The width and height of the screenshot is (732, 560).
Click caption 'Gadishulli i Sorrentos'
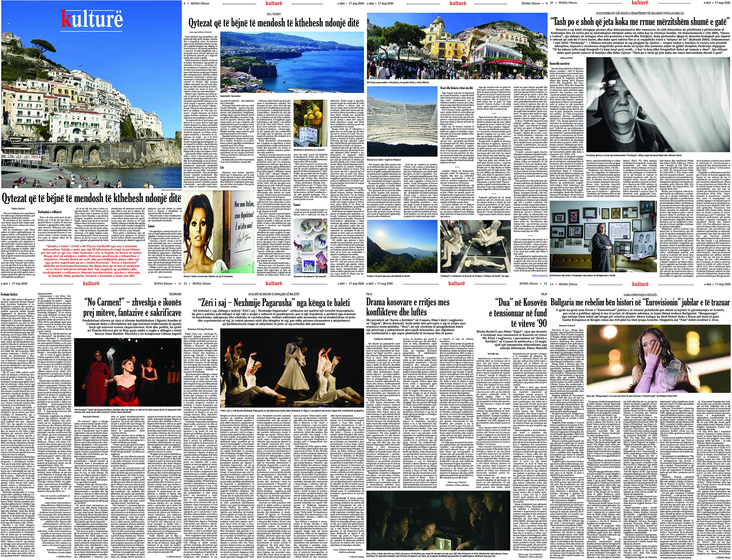[x=231, y=96]
